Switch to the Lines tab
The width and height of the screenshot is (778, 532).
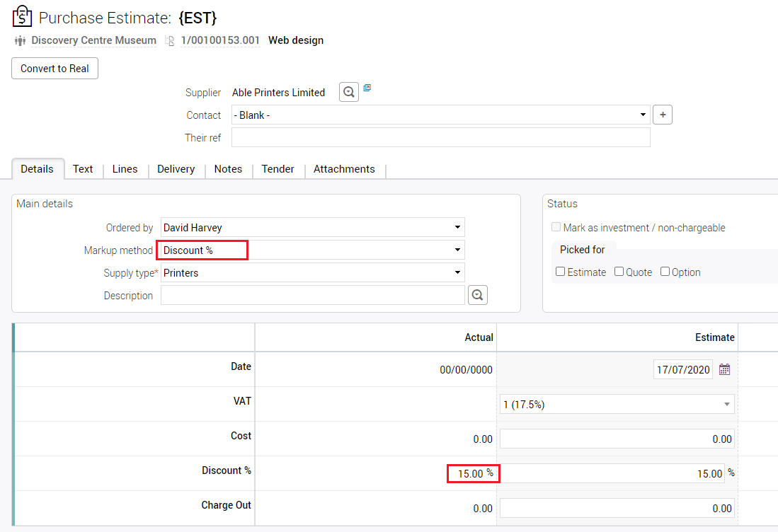pos(125,169)
